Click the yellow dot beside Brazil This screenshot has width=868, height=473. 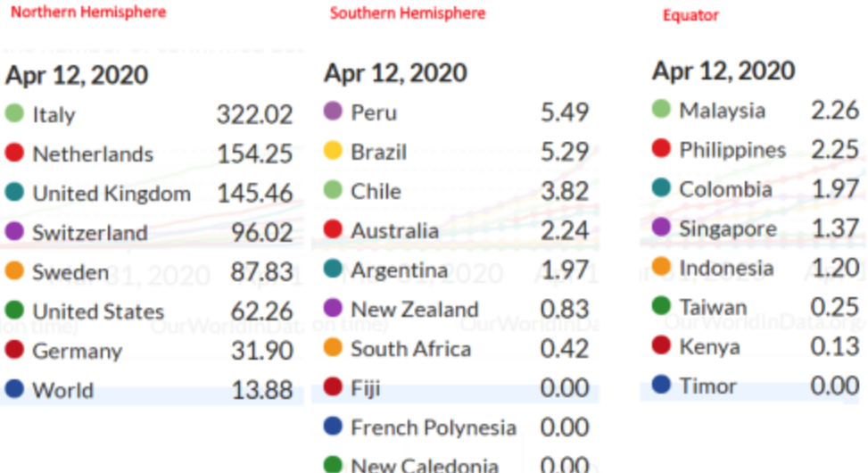pos(333,152)
